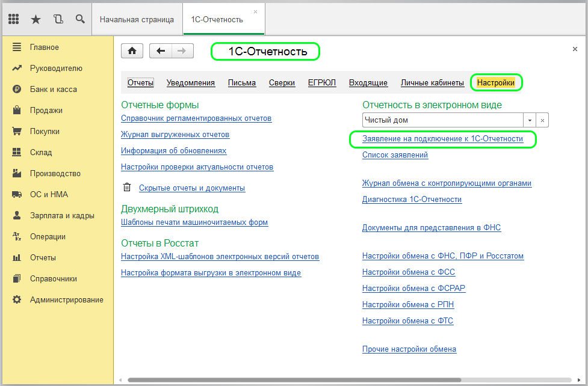Open the Письма tab
The width and height of the screenshot is (588, 386).
pyautogui.click(x=242, y=83)
